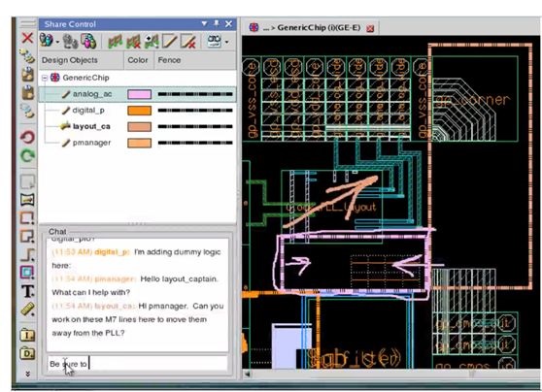
Task: Select the pmanager tree row
Action: [x=138, y=143]
